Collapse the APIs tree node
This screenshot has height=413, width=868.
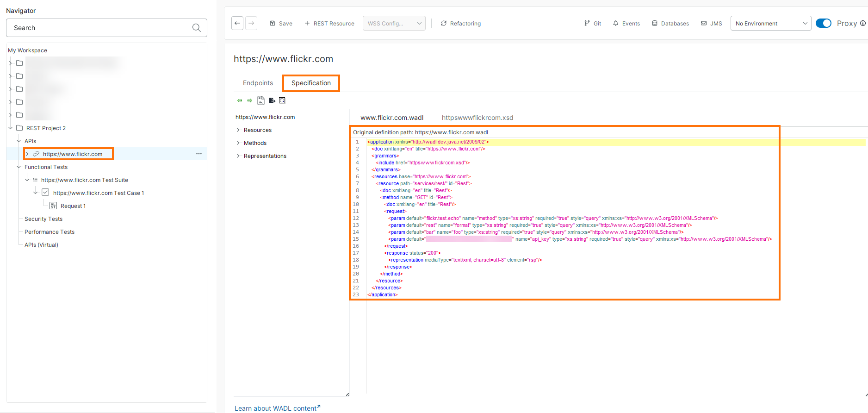coord(19,141)
